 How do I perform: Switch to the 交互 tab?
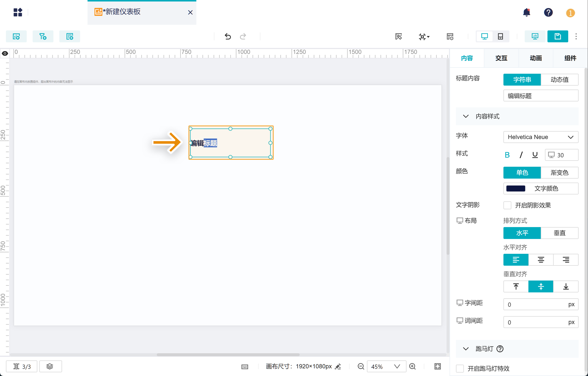pyautogui.click(x=501, y=58)
